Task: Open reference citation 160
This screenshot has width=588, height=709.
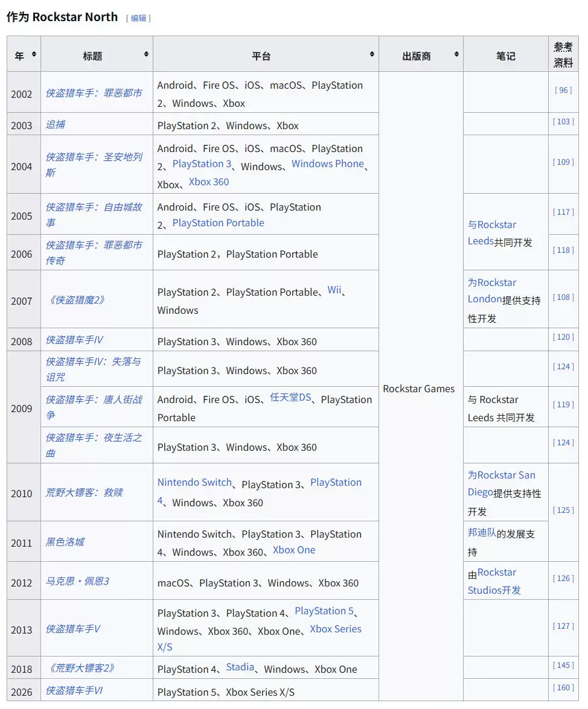Action: (x=563, y=687)
